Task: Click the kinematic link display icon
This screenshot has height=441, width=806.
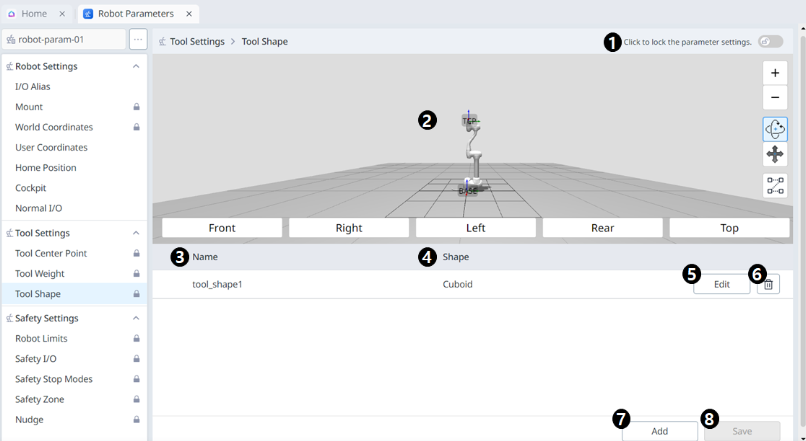Action: [775, 186]
